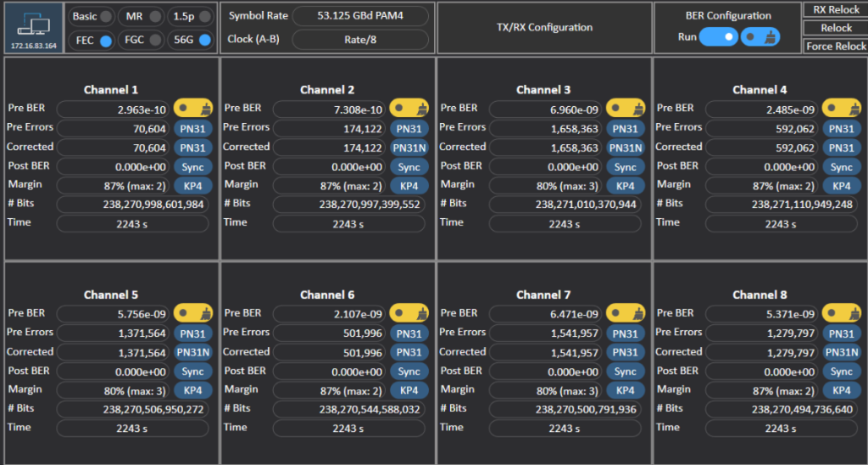Click the RX Relock button
The image size is (868, 465).
pyautogui.click(x=836, y=9)
